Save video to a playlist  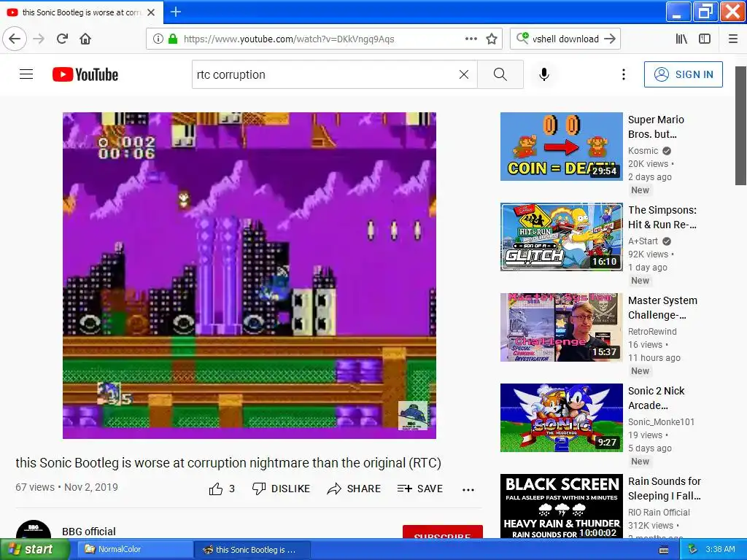click(419, 489)
